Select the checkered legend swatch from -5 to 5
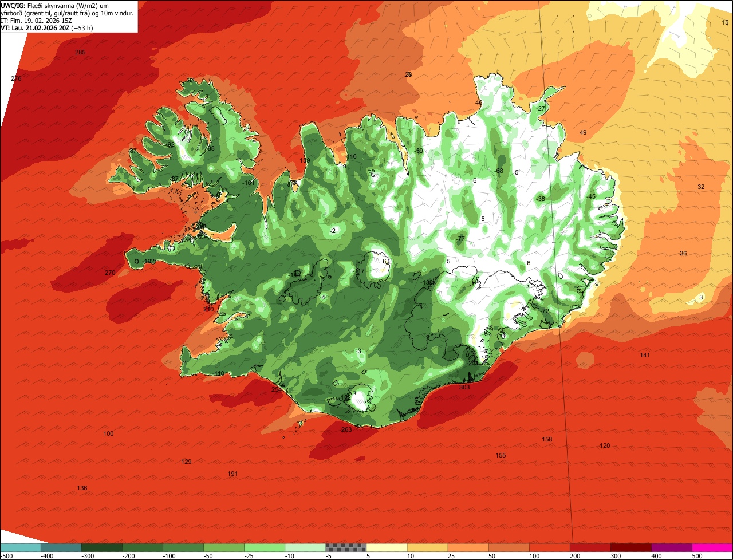 click(346, 547)
